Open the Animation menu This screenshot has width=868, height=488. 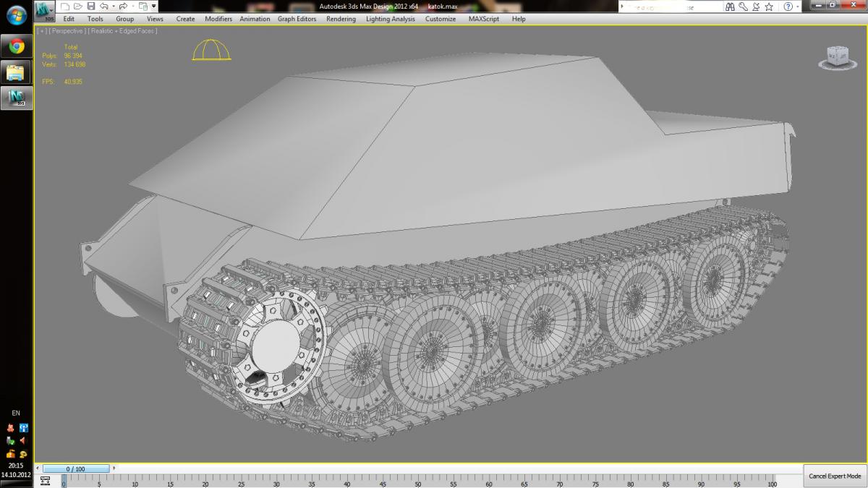point(255,19)
